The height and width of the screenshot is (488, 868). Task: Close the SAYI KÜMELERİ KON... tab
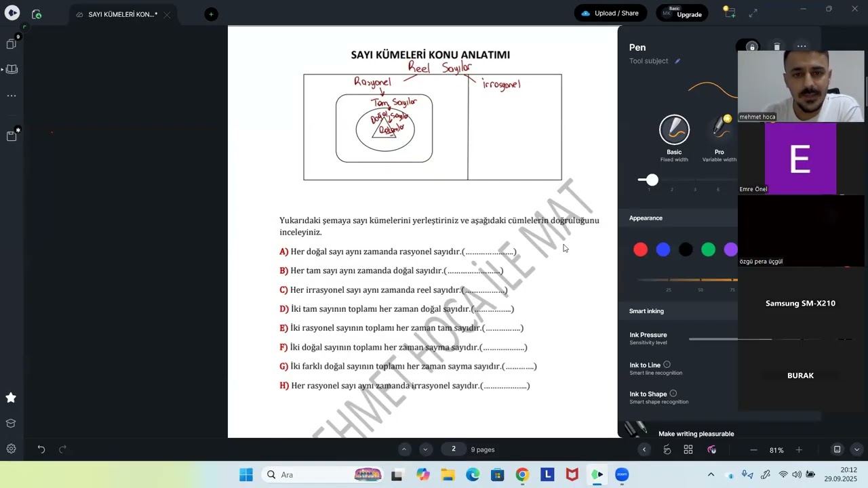[167, 15]
